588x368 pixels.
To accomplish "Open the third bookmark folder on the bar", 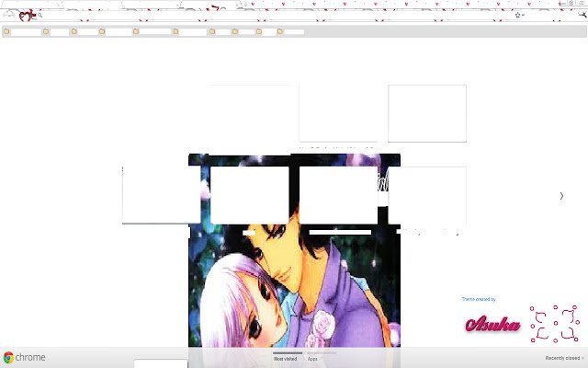I will [85, 31].
